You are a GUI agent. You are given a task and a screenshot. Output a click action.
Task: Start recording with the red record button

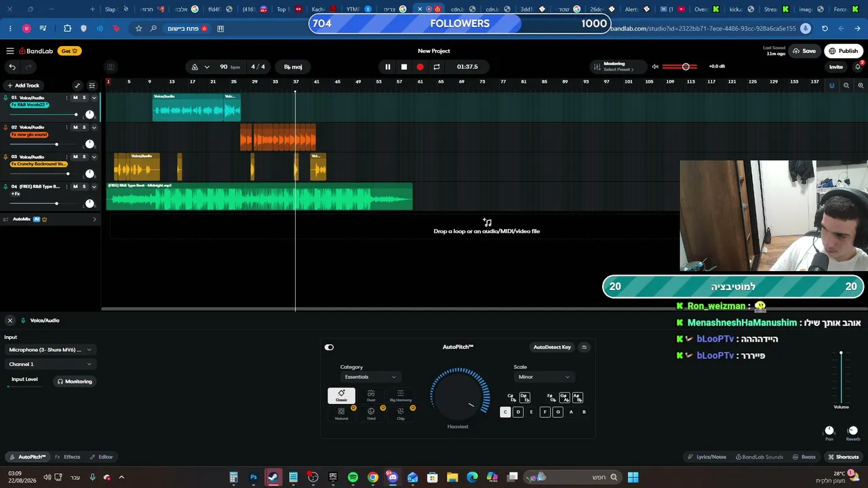pyautogui.click(x=420, y=66)
